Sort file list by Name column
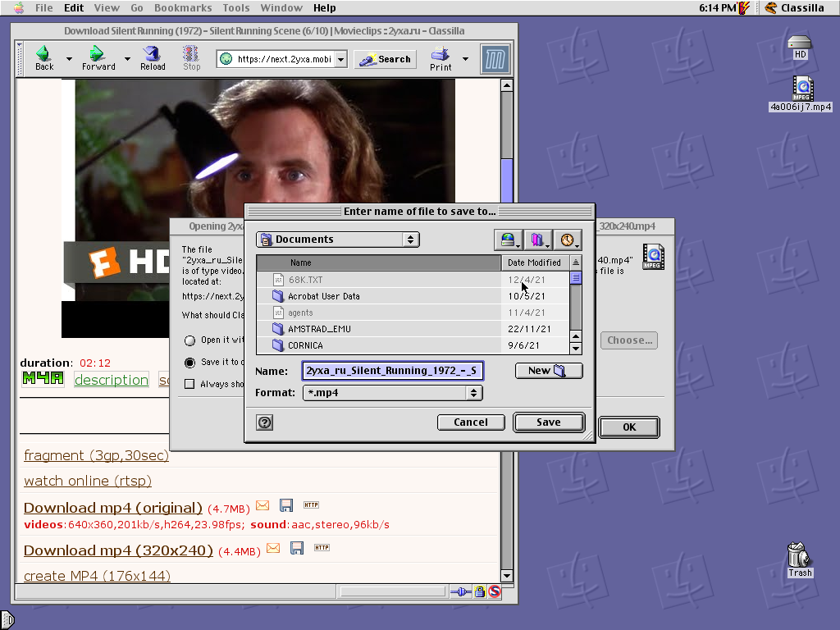840x630 pixels. pos(379,262)
